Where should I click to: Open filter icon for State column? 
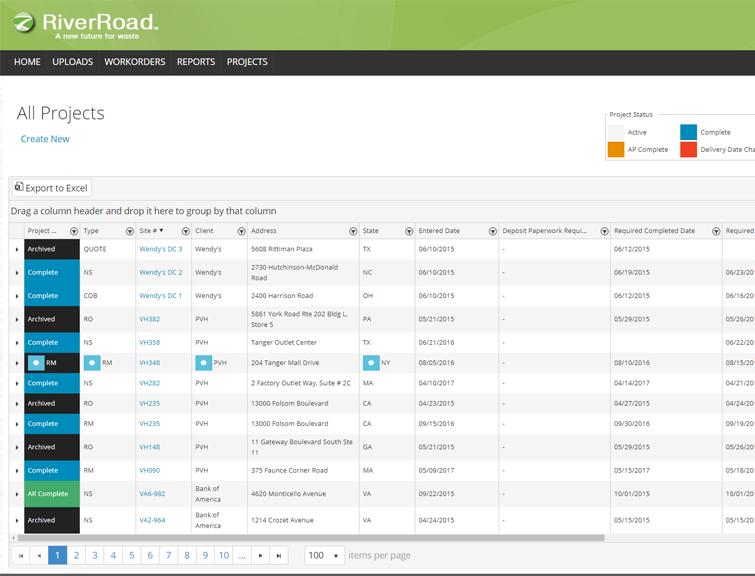[409, 231]
